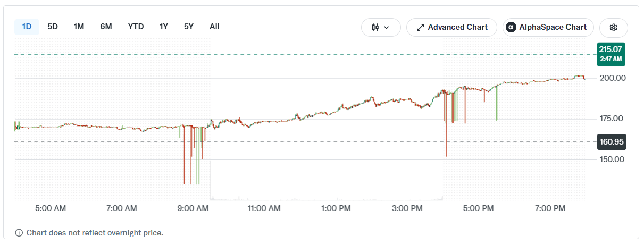Show the All time range

pyautogui.click(x=214, y=27)
